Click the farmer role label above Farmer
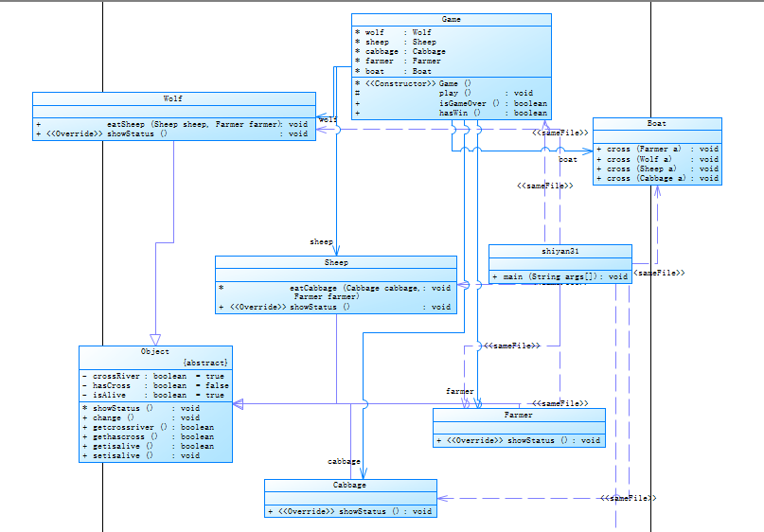This screenshot has height=532, width=764. (x=459, y=391)
